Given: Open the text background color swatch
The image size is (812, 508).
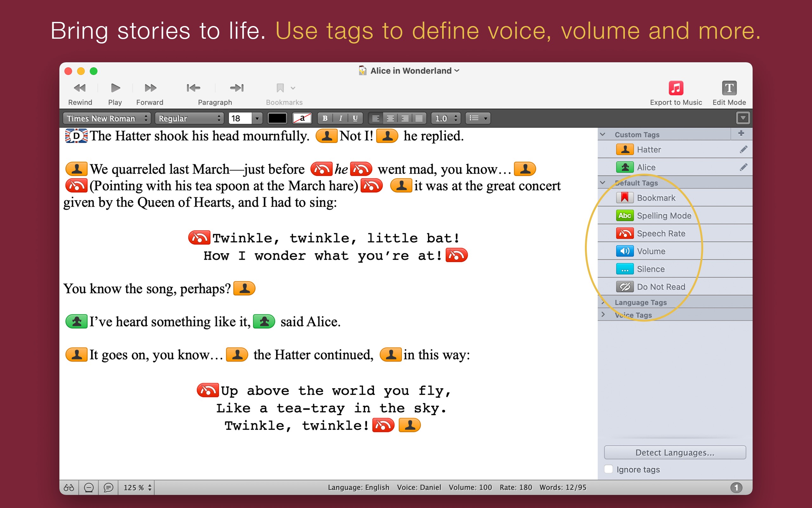Looking at the screenshot, I should pyautogui.click(x=302, y=118).
